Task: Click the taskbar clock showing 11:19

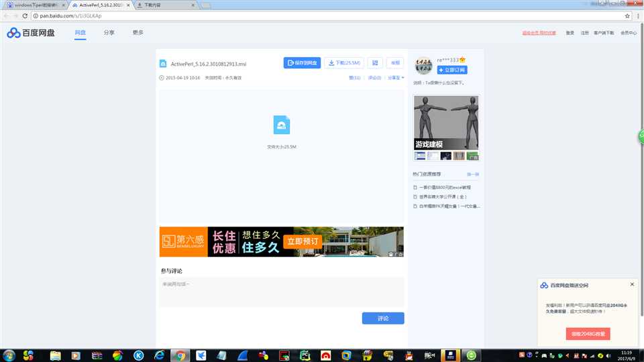Action: pyautogui.click(x=627, y=355)
